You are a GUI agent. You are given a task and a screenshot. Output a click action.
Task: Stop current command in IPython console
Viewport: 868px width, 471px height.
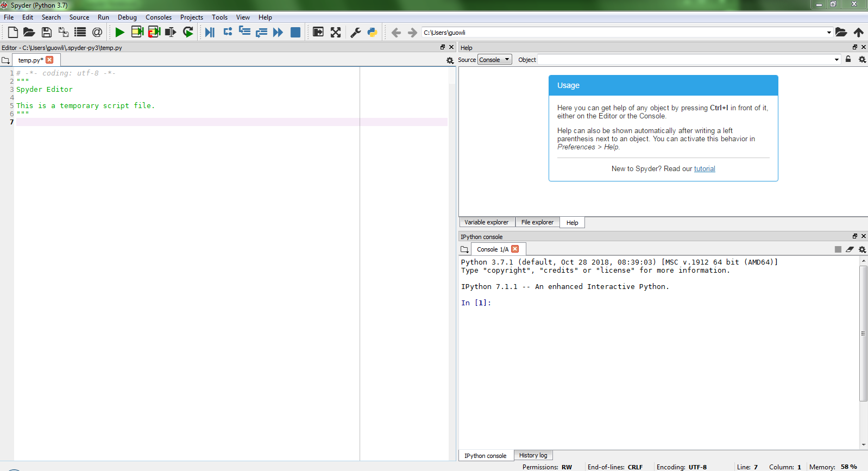(838, 249)
